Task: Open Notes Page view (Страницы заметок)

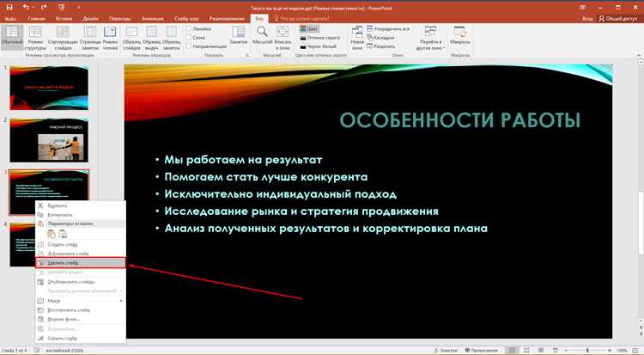Action: pyautogui.click(x=90, y=38)
